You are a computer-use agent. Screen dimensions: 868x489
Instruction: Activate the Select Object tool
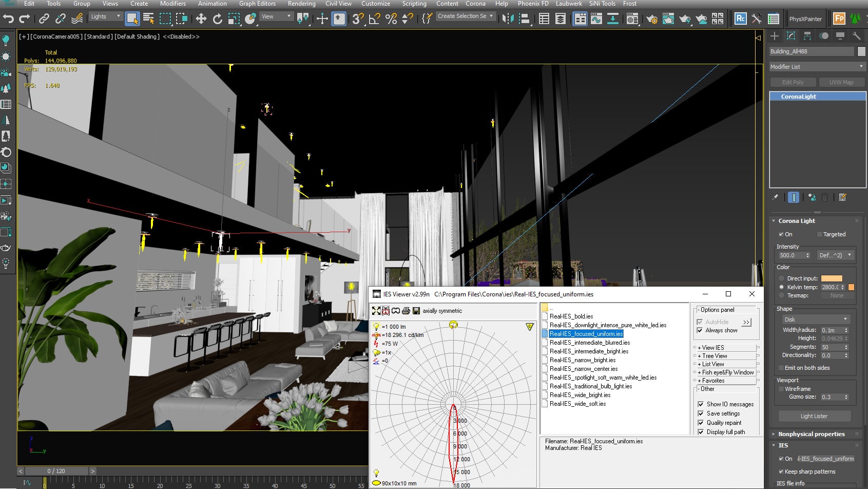click(x=132, y=19)
